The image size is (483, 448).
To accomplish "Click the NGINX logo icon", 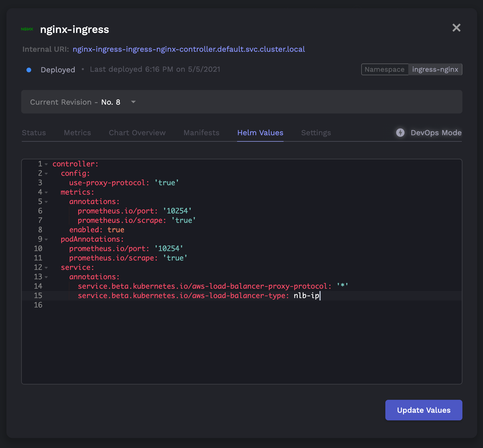I will click(27, 29).
